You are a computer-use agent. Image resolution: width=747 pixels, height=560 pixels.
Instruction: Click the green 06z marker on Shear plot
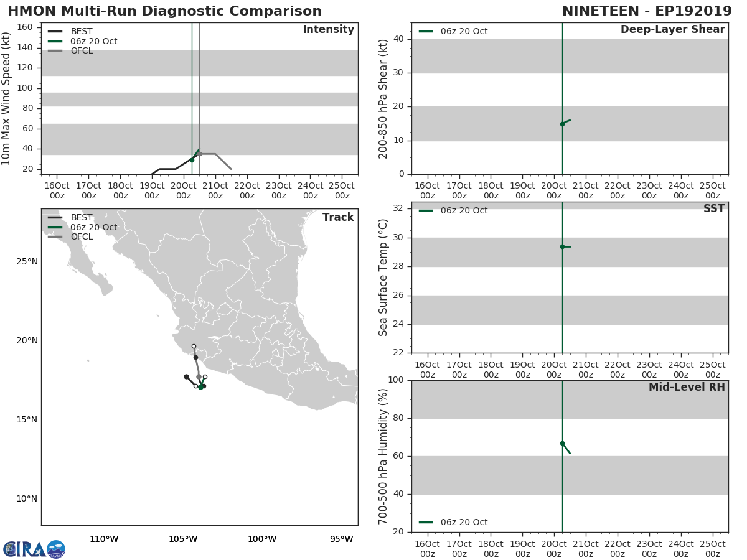coord(562,124)
